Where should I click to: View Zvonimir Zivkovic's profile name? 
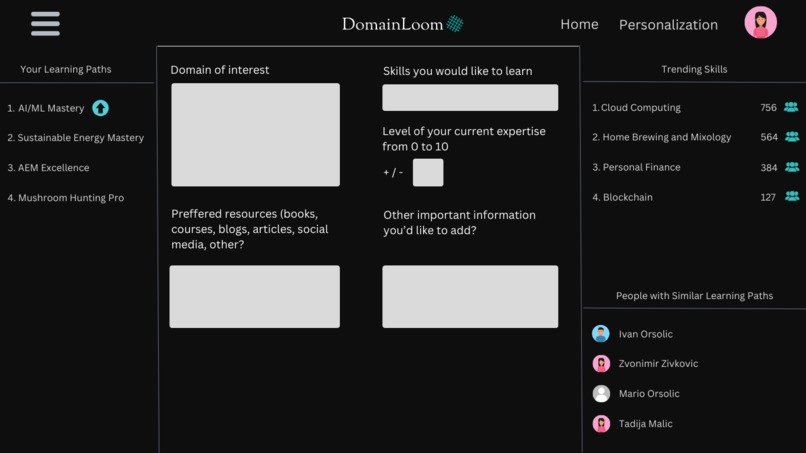(658, 364)
